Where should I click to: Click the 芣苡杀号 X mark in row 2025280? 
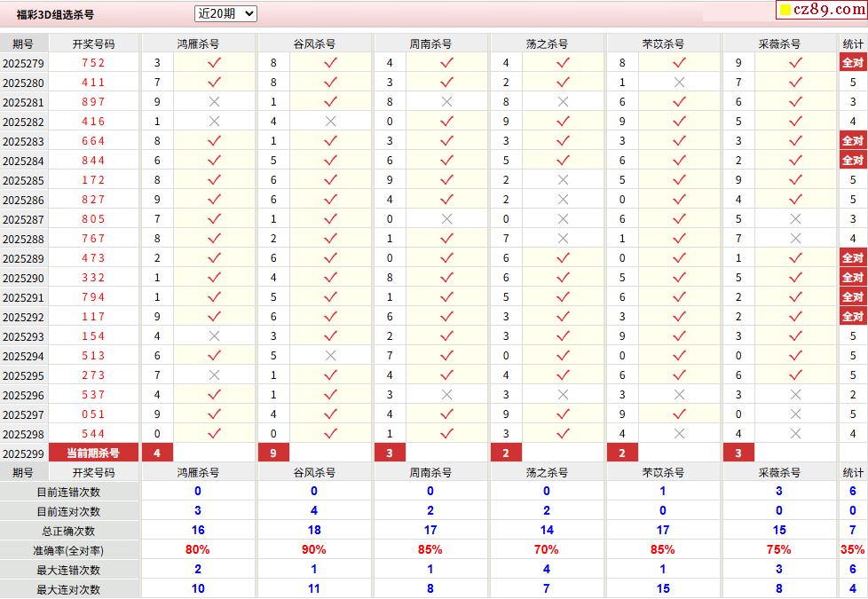click(679, 83)
